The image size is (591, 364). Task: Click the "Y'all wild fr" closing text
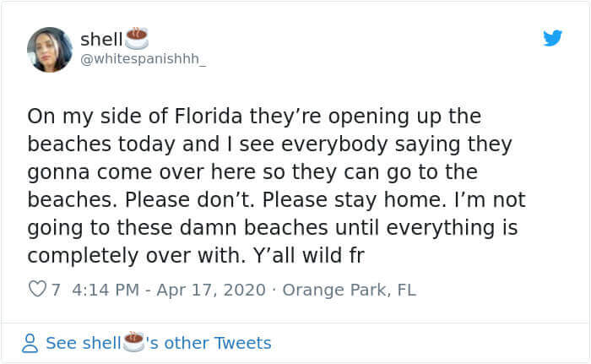pos(309,255)
